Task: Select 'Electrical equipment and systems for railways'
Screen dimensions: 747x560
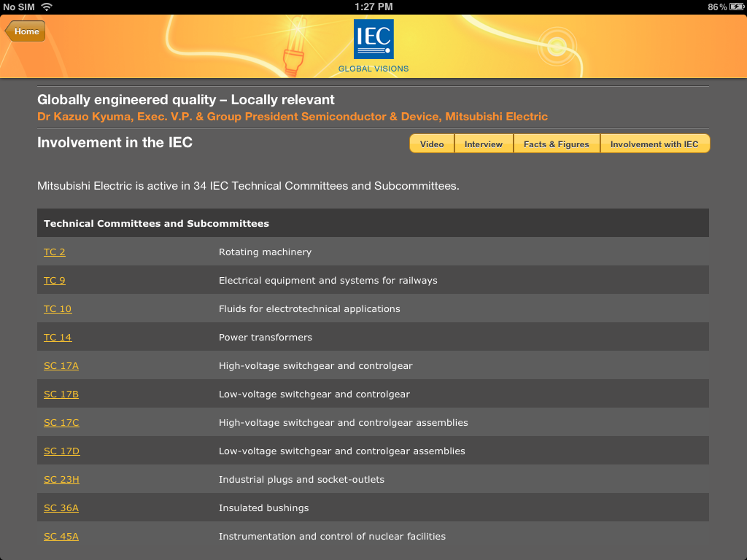Action: click(328, 281)
